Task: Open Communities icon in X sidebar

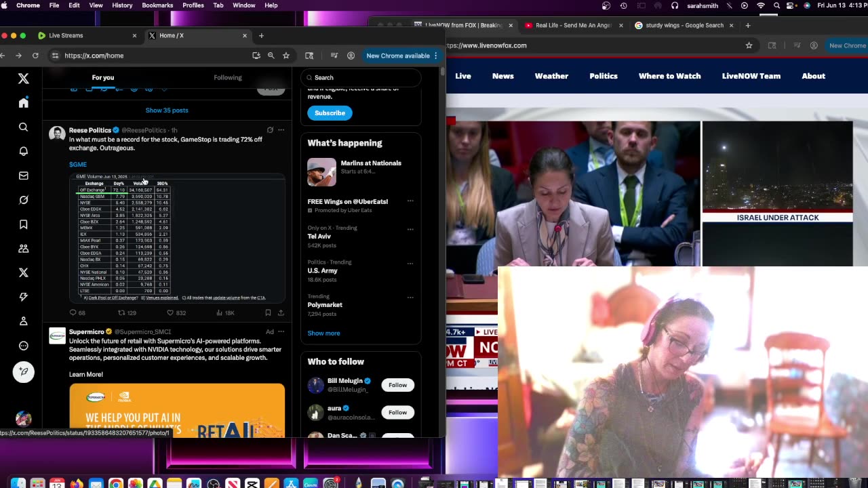Action: (23, 249)
